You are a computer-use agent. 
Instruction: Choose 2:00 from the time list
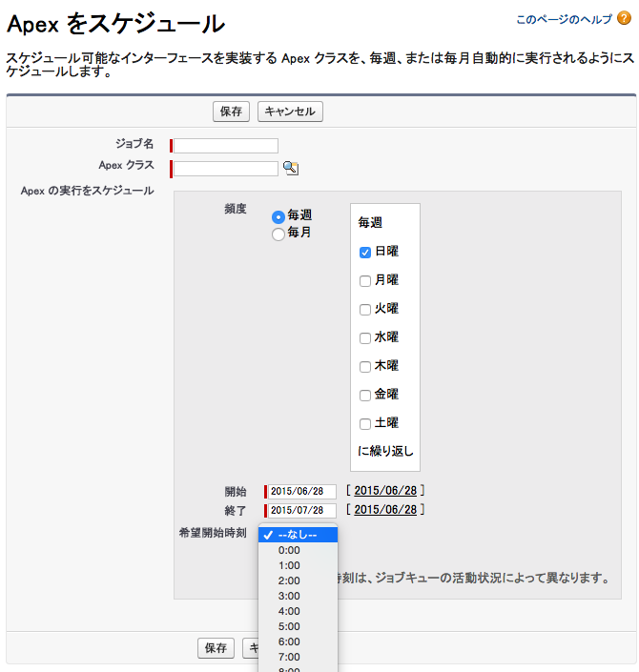pos(299,580)
